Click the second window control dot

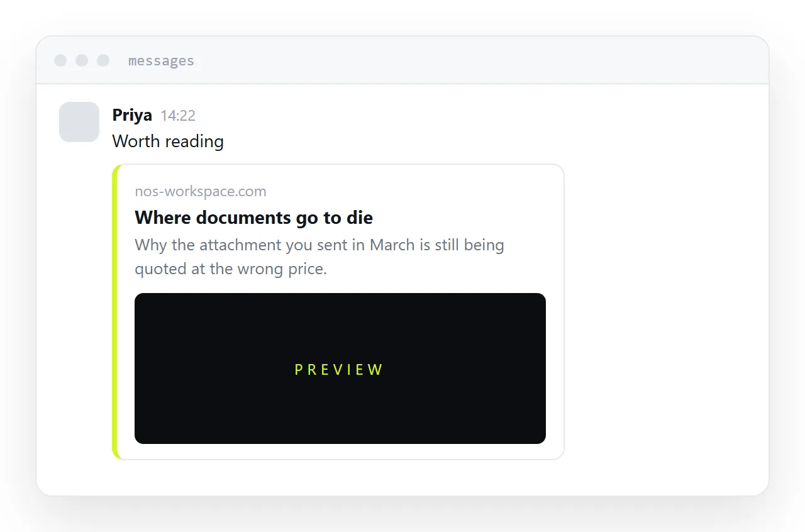pos(82,60)
